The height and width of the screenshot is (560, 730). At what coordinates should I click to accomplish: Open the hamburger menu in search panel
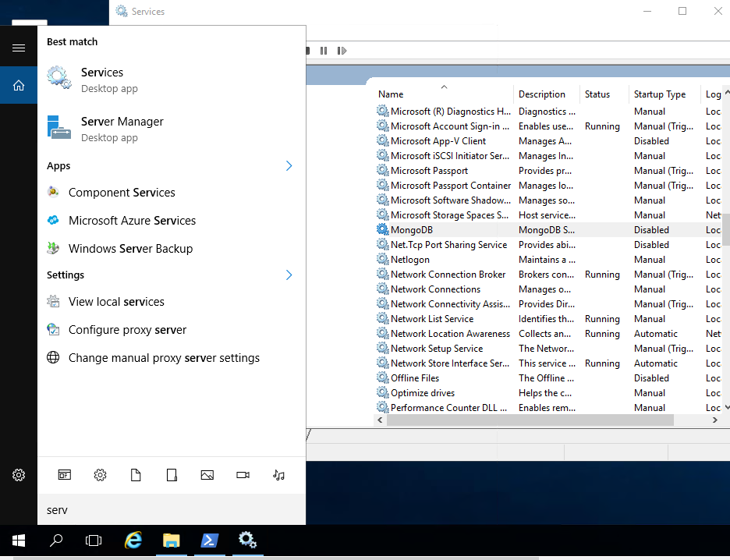[19, 48]
